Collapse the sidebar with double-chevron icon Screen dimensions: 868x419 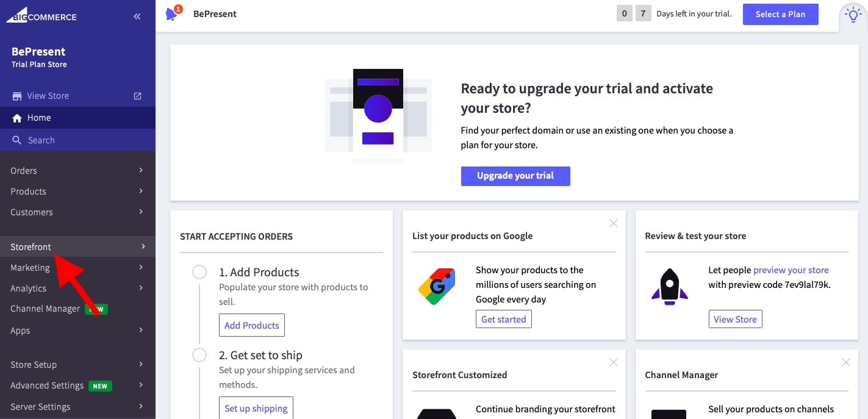pos(137,17)
